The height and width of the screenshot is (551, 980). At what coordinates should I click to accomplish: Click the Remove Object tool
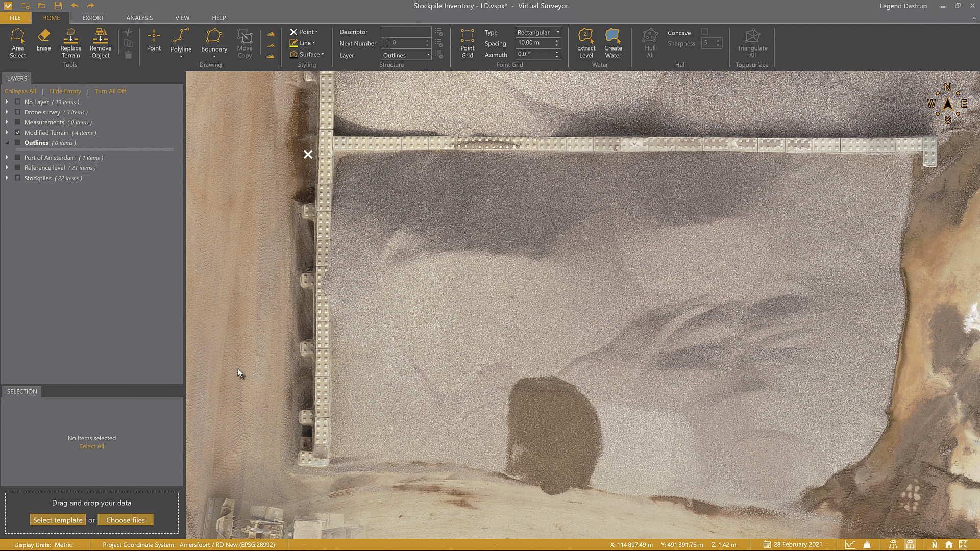tap(100, 43)
